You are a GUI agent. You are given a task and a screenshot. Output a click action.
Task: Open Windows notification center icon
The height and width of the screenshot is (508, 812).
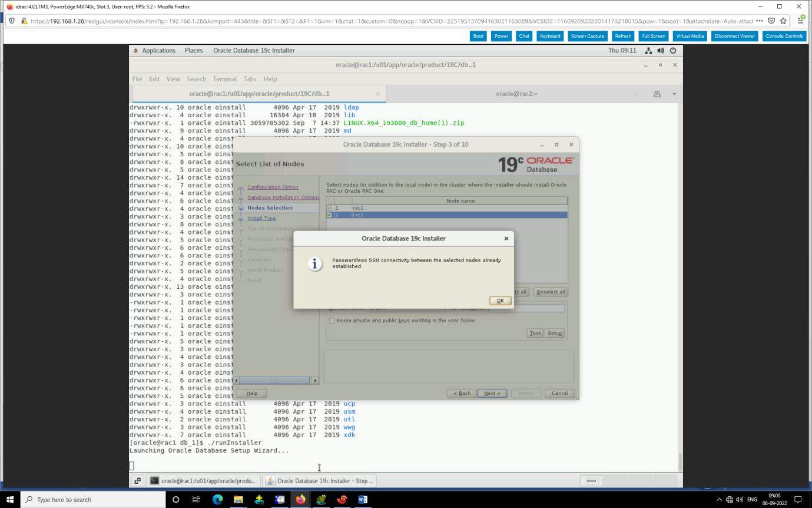[x=798, y=500]
